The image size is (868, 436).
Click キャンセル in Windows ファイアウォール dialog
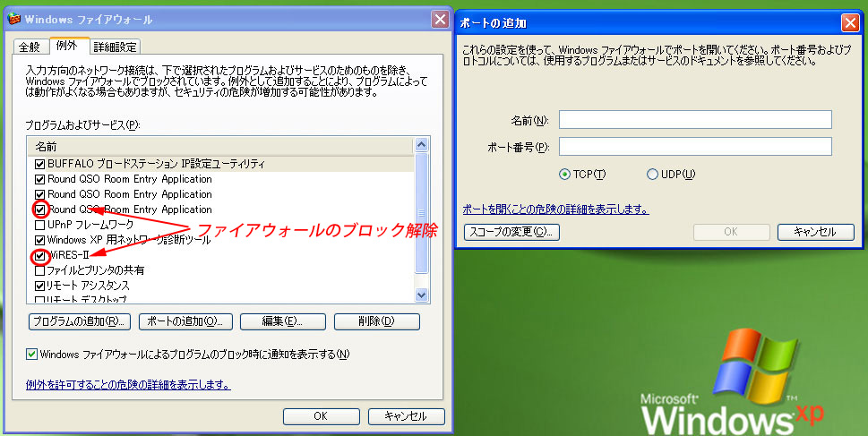click(x=407, y=416)
